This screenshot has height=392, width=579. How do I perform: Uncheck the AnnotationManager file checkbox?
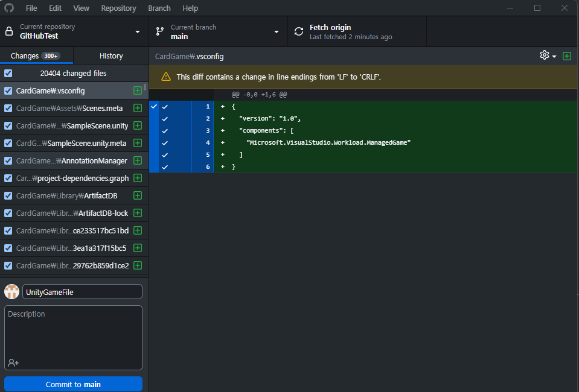[8, 160]
